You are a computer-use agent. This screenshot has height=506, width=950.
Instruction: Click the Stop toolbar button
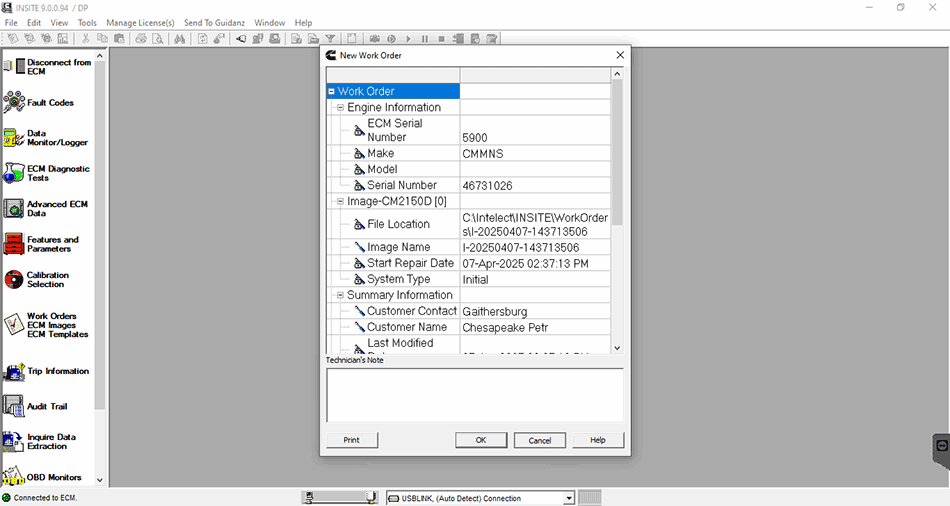click(x=442, y=39)
